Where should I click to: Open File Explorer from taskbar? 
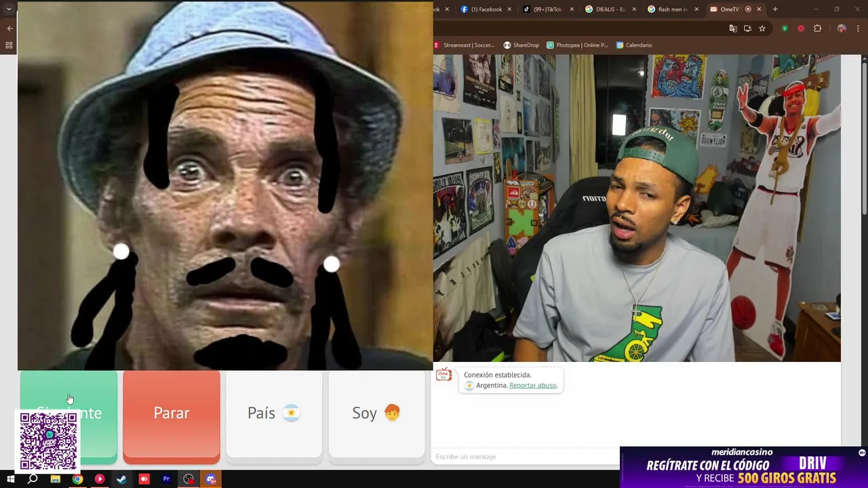click(55, 479)
